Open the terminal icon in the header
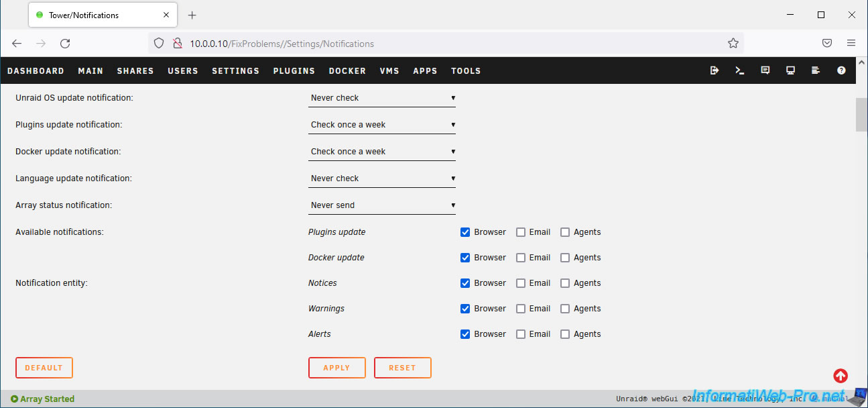Screen dimensions: 868x408 tap(740, 70)
